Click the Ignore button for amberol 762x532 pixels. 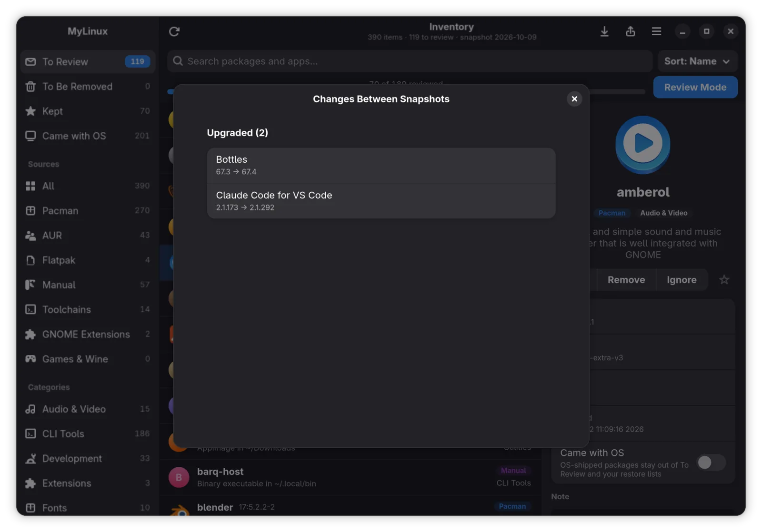(682, 280)
